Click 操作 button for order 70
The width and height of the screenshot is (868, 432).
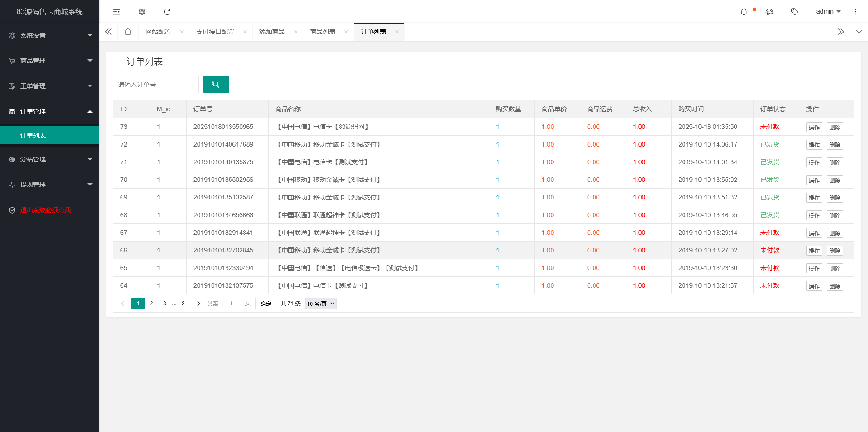[x=814, y=180]
